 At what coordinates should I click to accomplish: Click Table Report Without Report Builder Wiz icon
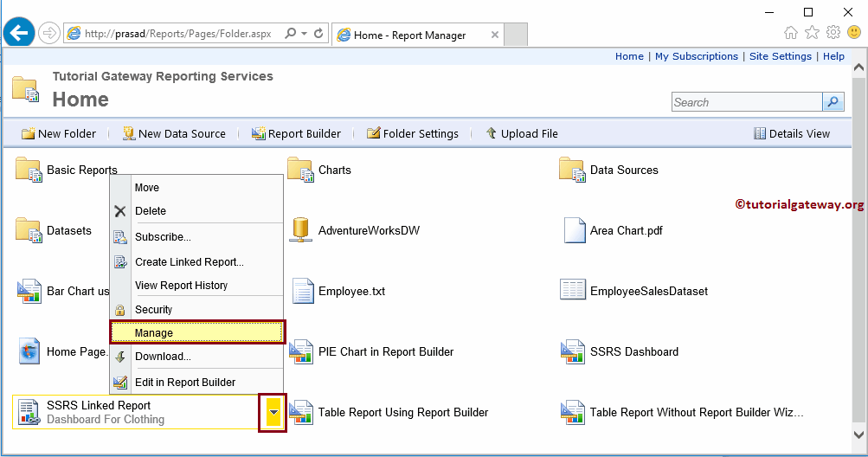pyautogui.click(x=572, y=413)
